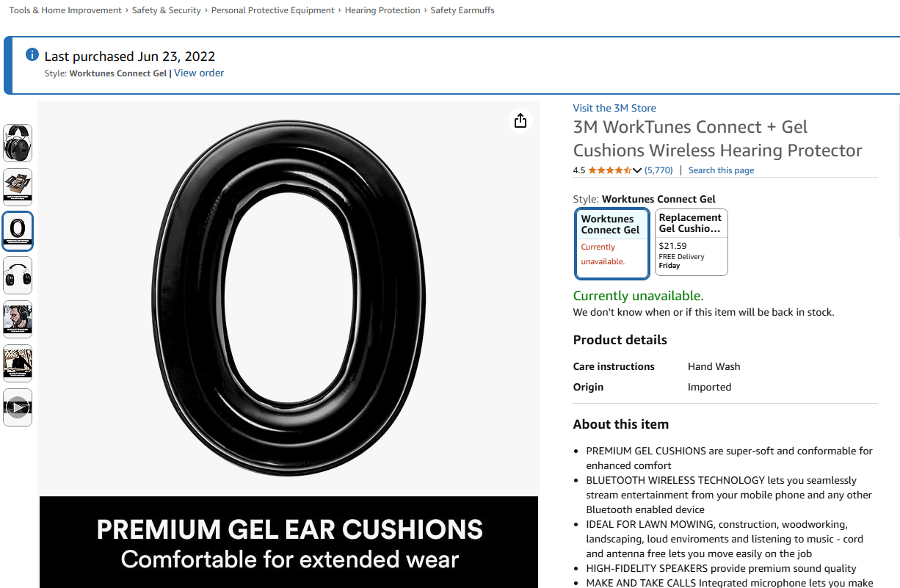Select the Replacement Gel Cushions style option
Screen dimensions: 900x588
coord(692,242)
